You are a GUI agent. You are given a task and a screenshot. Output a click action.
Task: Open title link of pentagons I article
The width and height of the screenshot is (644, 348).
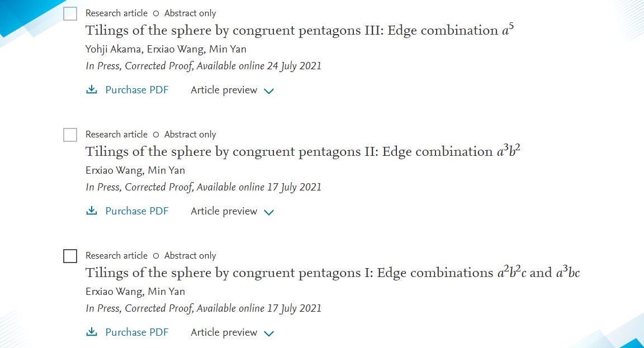333,273
